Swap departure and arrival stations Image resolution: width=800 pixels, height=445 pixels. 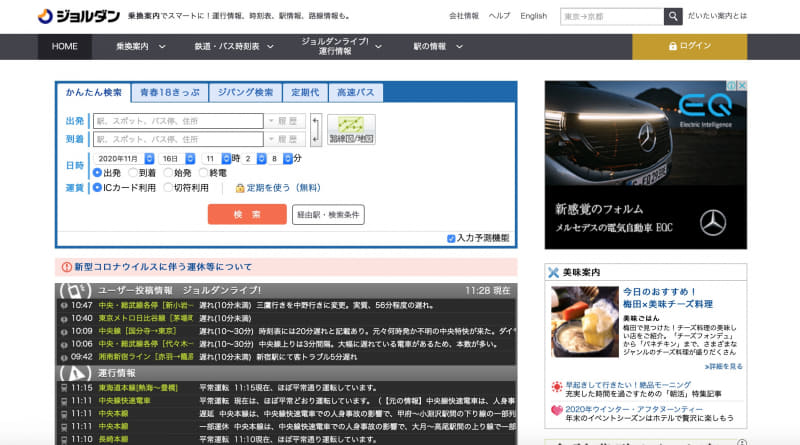(x=316, y=130)
